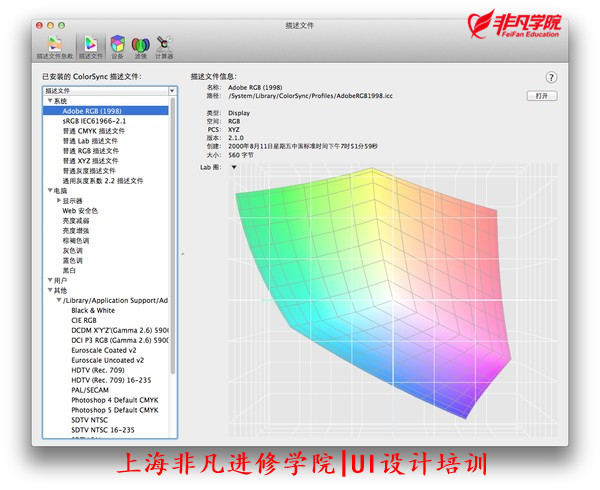Image resolution: width=600 pixels, height=490 pixels.
Task: Open the Profile First Aid toolbar icon
Action: pos(55,47)
